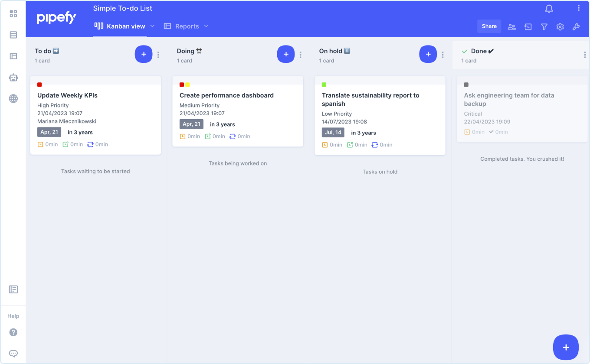Click the import records icon in the toolbar
Viewport: 590px width, 364px height.
[x=528, y=26]
